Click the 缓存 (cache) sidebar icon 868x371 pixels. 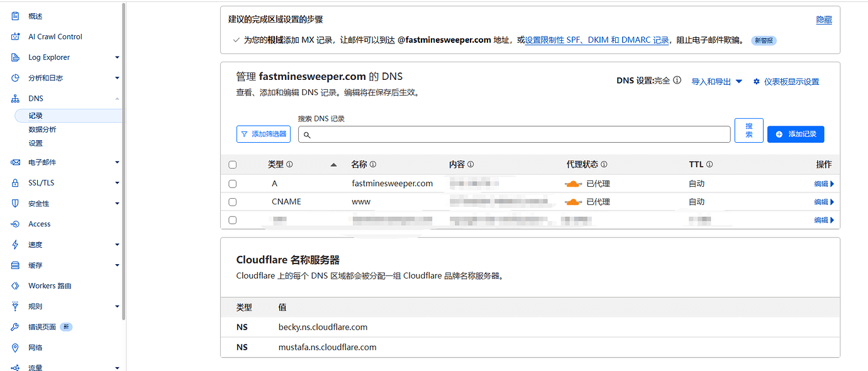pos(14,265)
